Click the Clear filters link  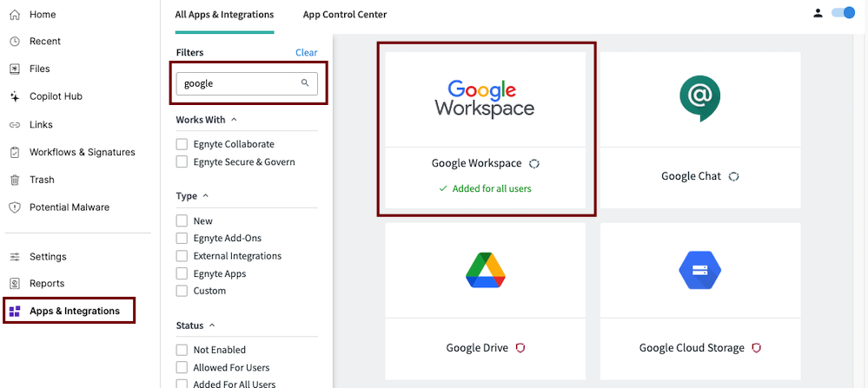click(x=306, y=53)
